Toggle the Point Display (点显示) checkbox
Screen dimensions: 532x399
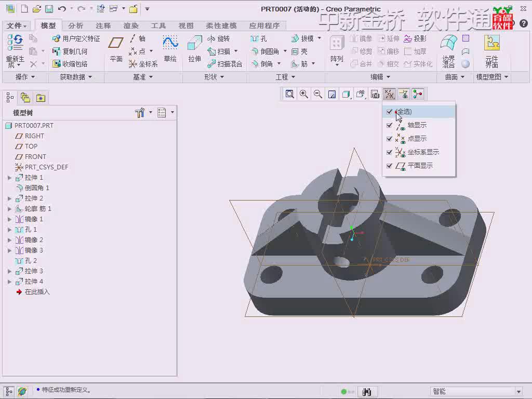coord(389,139)
